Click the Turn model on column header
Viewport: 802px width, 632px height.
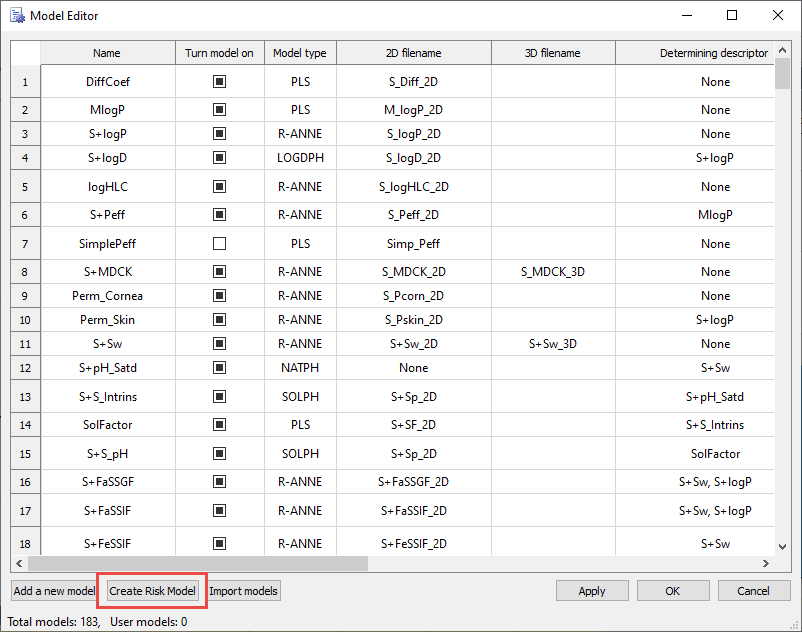point(220,53)
